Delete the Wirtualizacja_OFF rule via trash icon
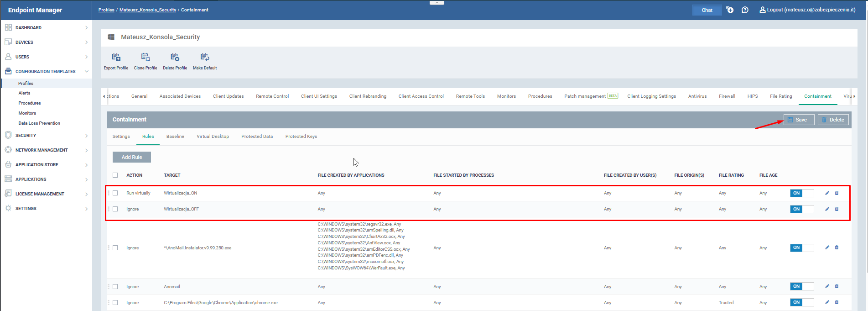The image size is (868, 311). 837,209
